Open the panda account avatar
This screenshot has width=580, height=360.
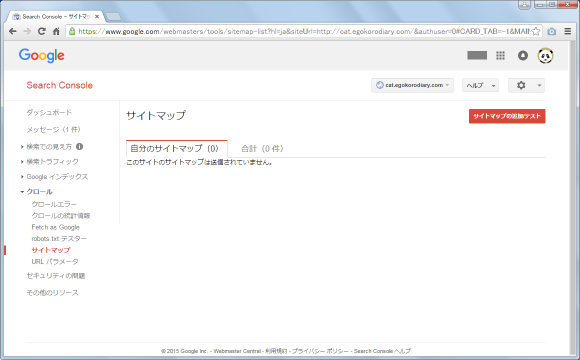click(x=545, y=56)
